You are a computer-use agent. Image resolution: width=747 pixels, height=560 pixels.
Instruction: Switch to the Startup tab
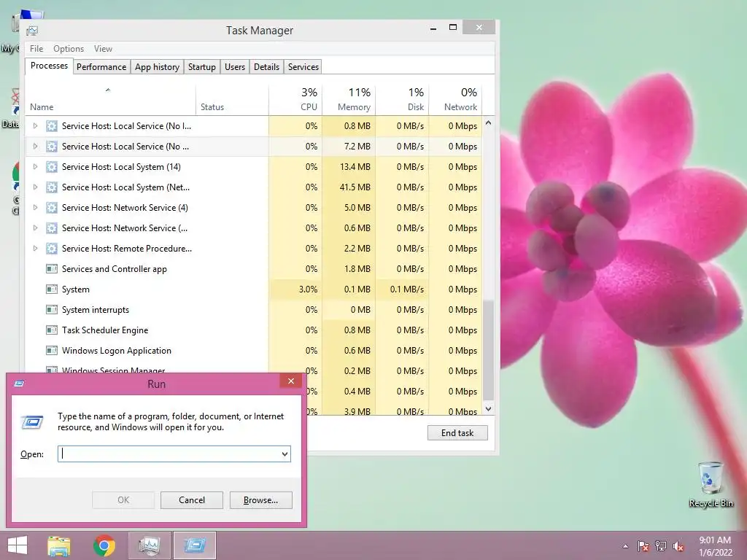202,66
